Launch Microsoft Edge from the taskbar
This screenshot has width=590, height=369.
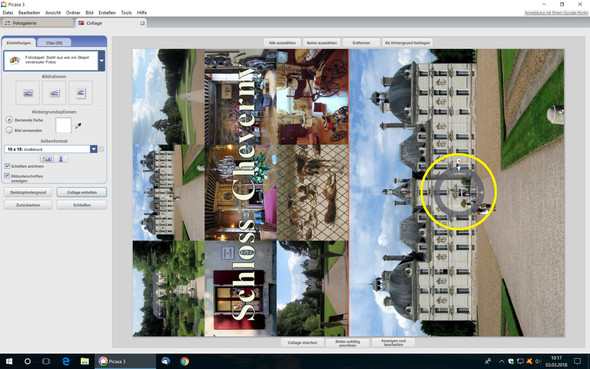click(66, 361)
